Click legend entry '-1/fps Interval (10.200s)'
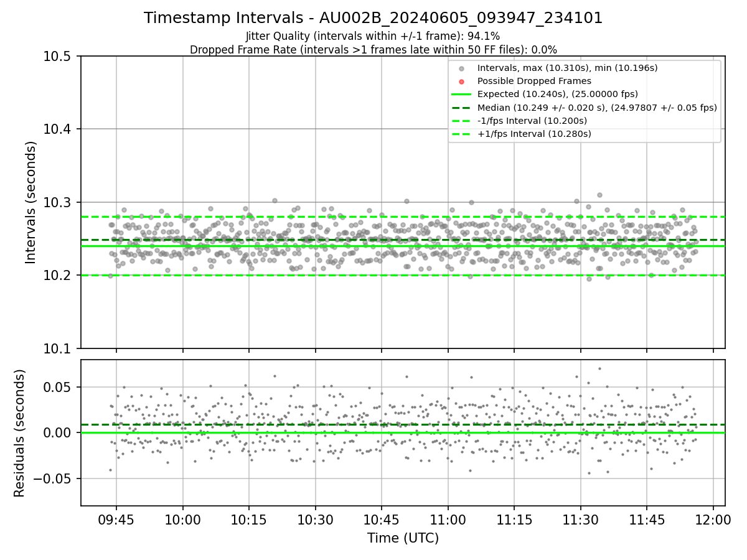The image size is (747, 560). pos(532,121)
